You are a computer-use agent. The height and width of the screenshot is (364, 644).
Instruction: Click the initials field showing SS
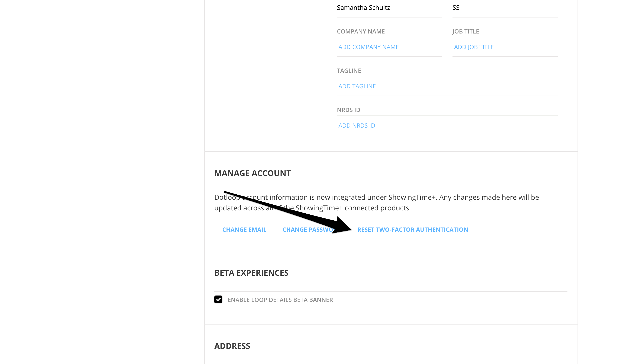click(456, 7)
